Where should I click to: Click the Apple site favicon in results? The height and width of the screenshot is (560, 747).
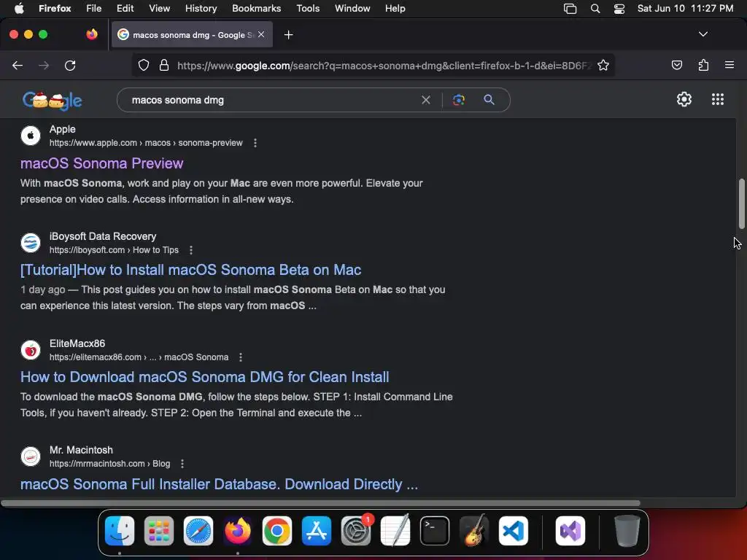(31, 136)
